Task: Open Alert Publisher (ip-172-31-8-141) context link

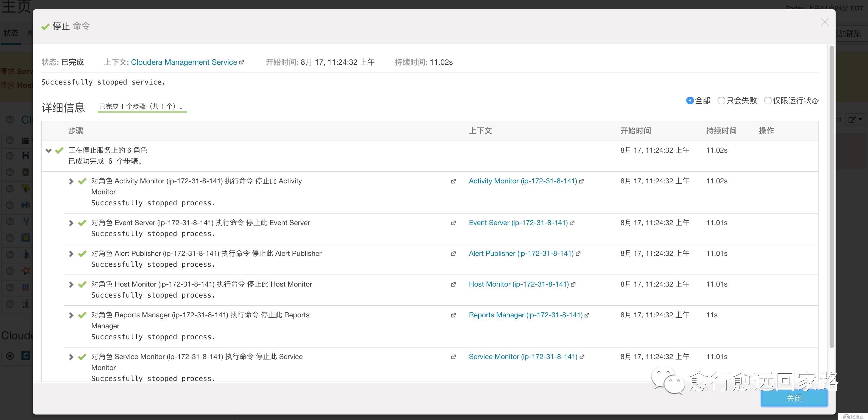Action: 521,253
